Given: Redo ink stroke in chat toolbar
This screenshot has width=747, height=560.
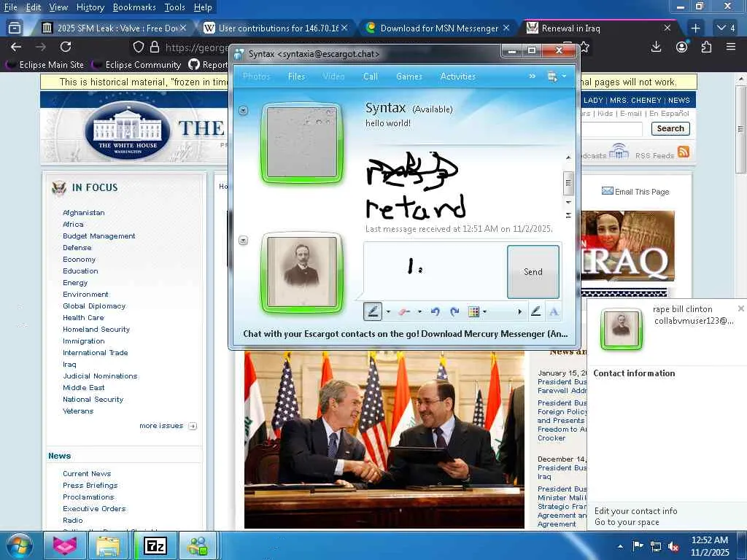Looking at the screenshot, I should point(454,312).
